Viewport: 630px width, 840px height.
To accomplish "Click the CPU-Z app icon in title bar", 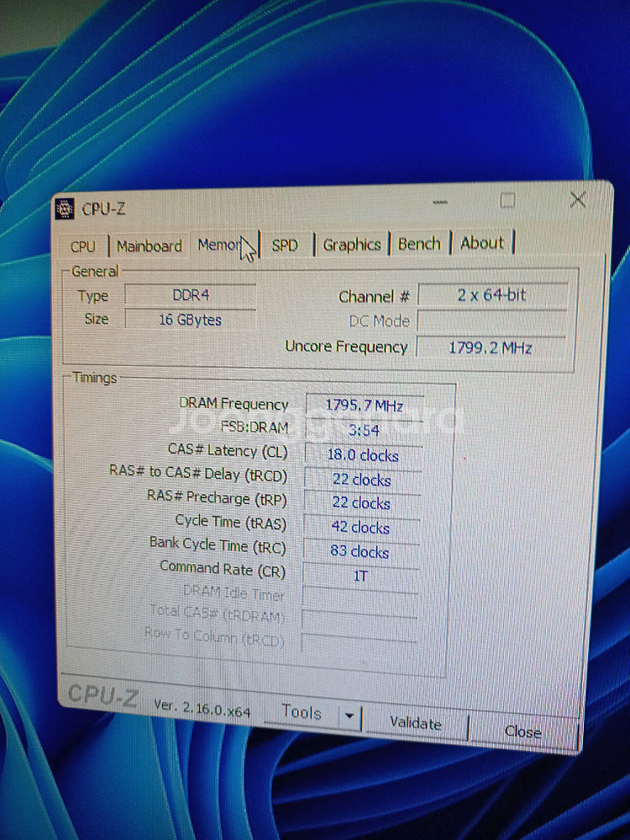I will 66,209.
